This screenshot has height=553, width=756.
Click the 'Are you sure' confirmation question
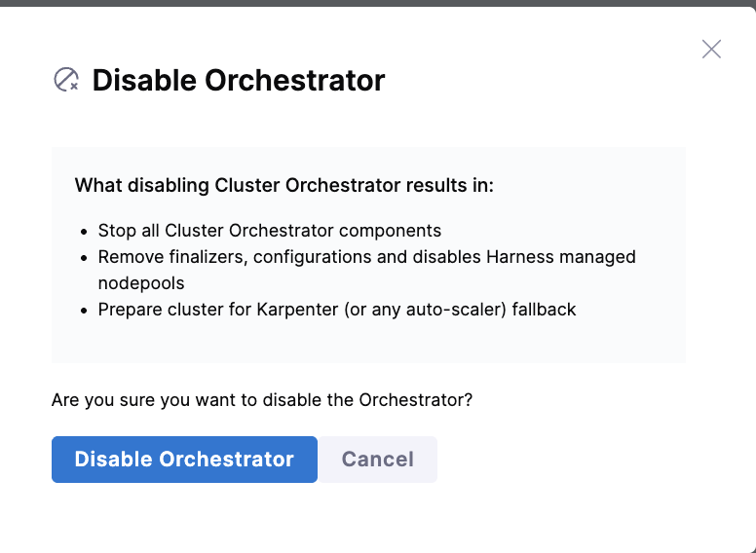pos(262,400)
